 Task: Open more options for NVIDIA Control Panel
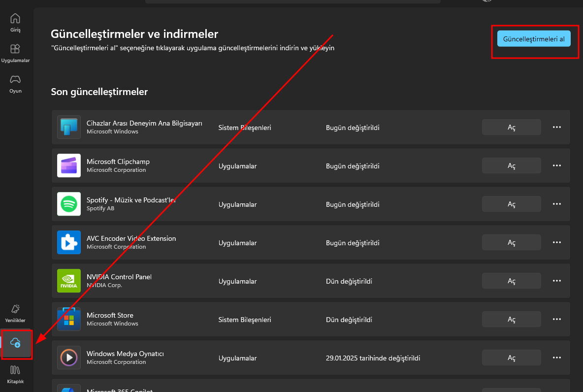pos(556,281)
